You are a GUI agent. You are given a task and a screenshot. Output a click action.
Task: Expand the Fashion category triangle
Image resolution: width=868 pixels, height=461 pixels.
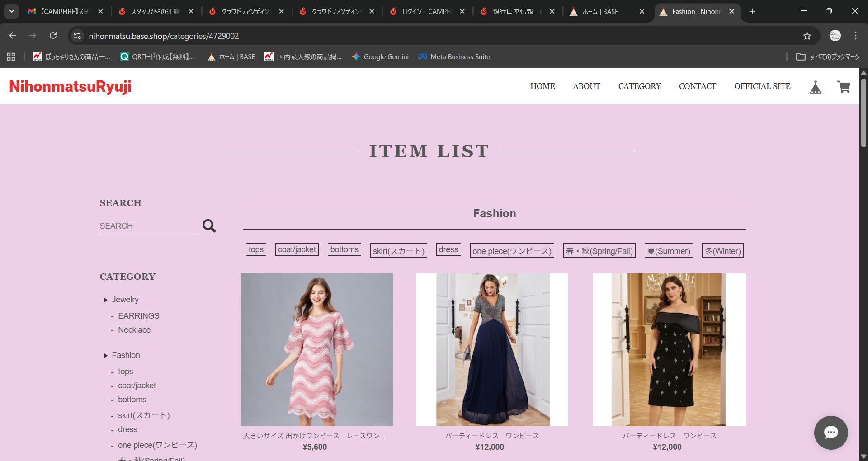[x=106, y=356]
